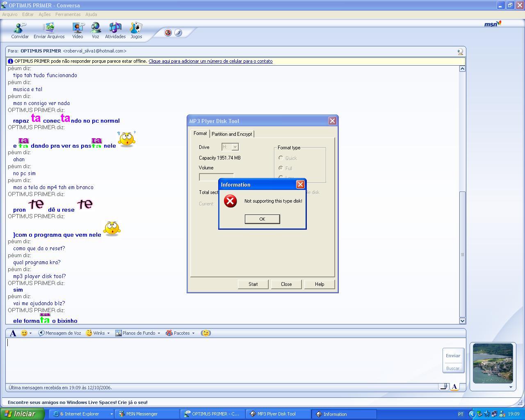Screen dimensions: 525x420
Task: Click the Volume label input field
Action: pyautogui.click(x=216, y=177)
